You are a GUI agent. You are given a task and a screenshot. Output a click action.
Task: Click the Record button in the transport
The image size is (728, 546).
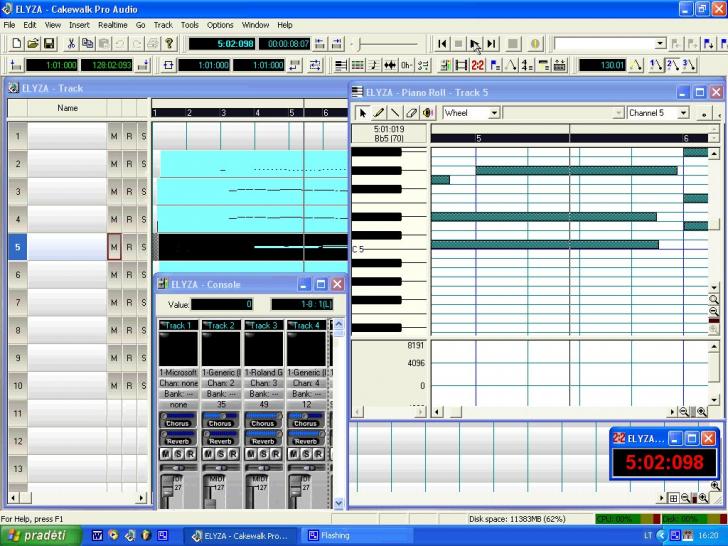513,44
